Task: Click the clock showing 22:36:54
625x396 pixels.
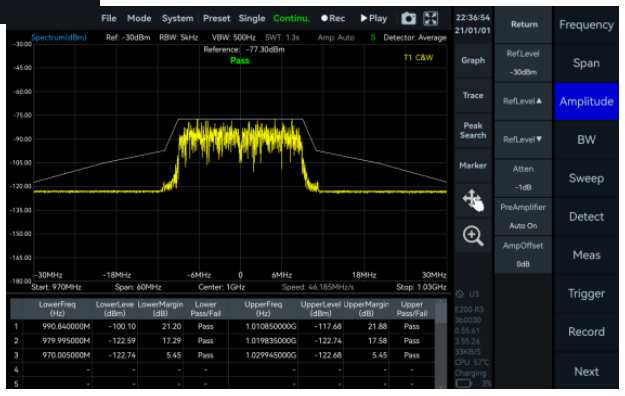Action: tap(473, 18)
